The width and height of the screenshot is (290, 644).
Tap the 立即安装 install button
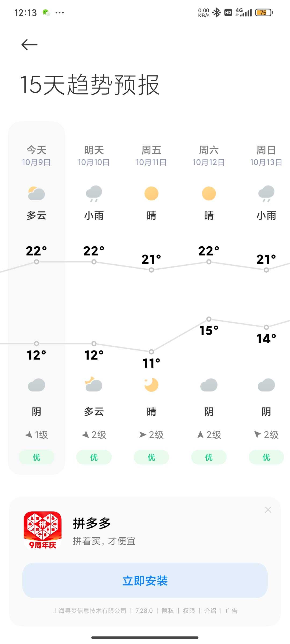145,580
